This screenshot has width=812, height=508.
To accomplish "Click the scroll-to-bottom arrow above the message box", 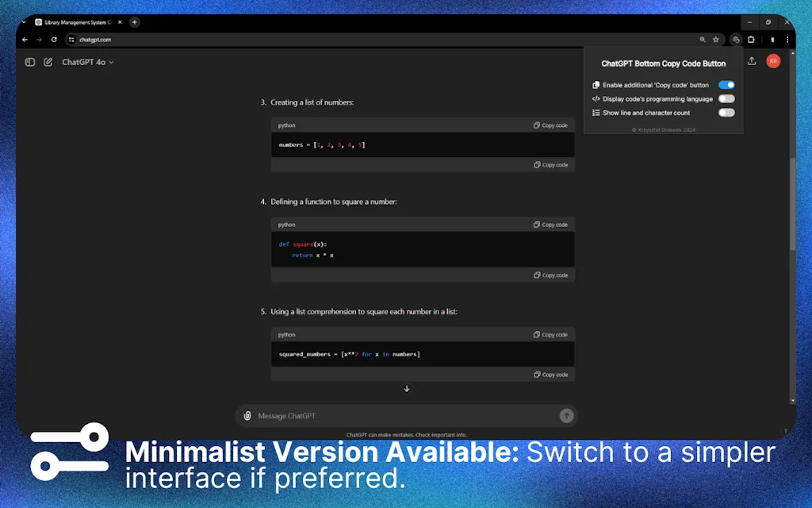I will 407,389.
